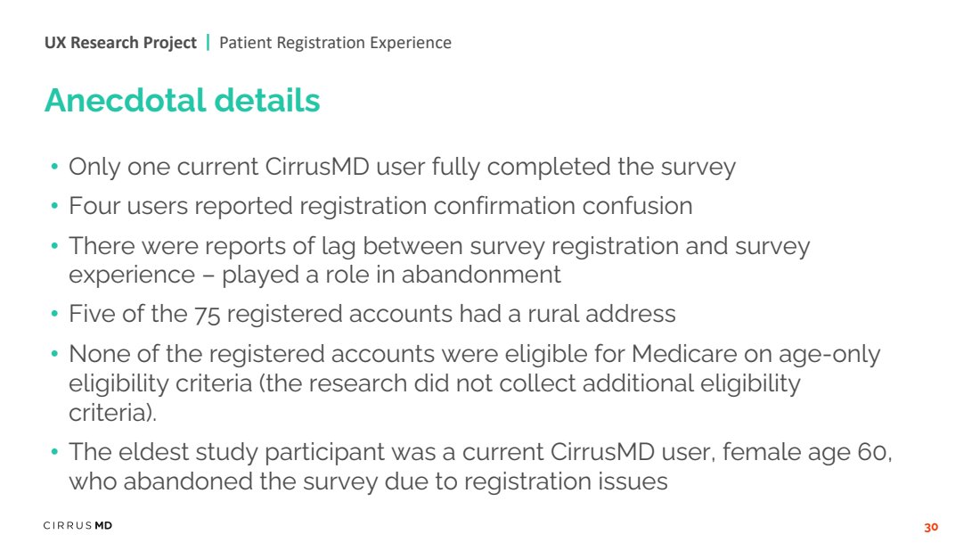Click the bullet dot before 'The eldest'

tap(55, 451)
